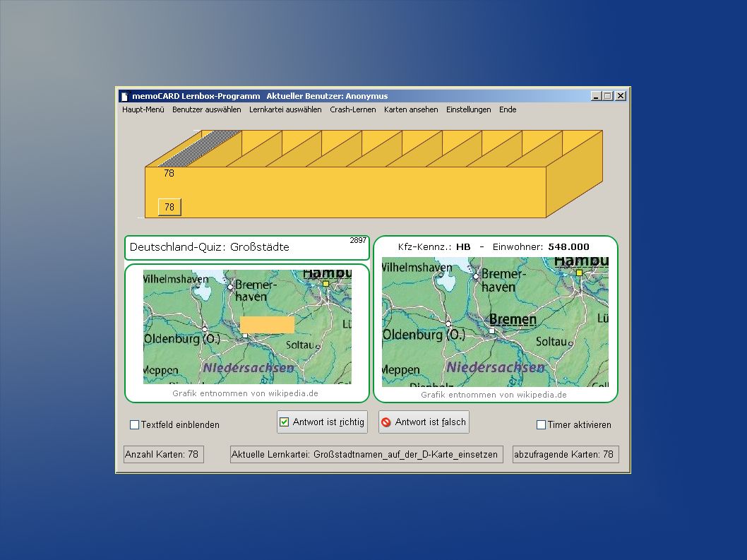Click the title bar text memoCARD Lernbox-Programm

point(196,96)
